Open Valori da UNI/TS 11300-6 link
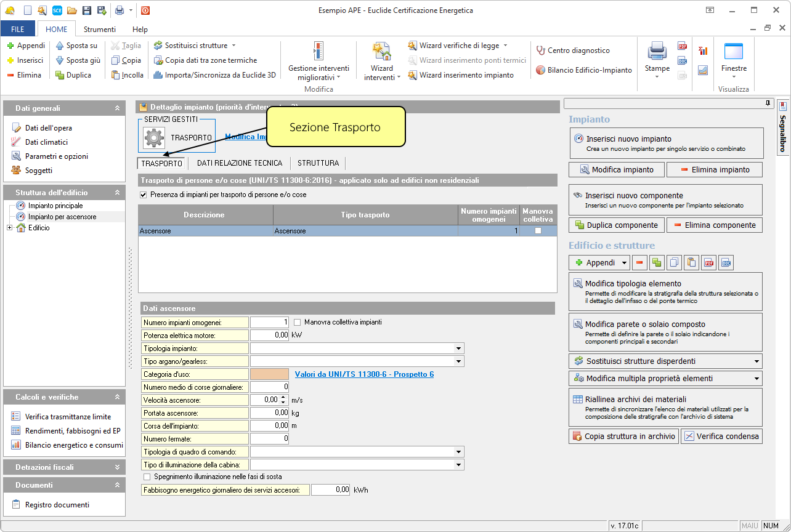The height and width of the screenshot is (532, 791). (x=364, y=374)
